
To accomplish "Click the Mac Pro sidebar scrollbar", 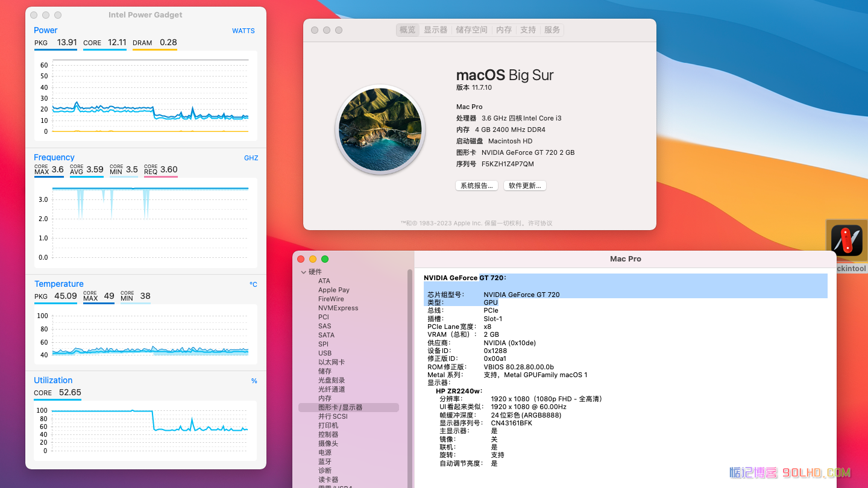I will (x=410, y=378).
